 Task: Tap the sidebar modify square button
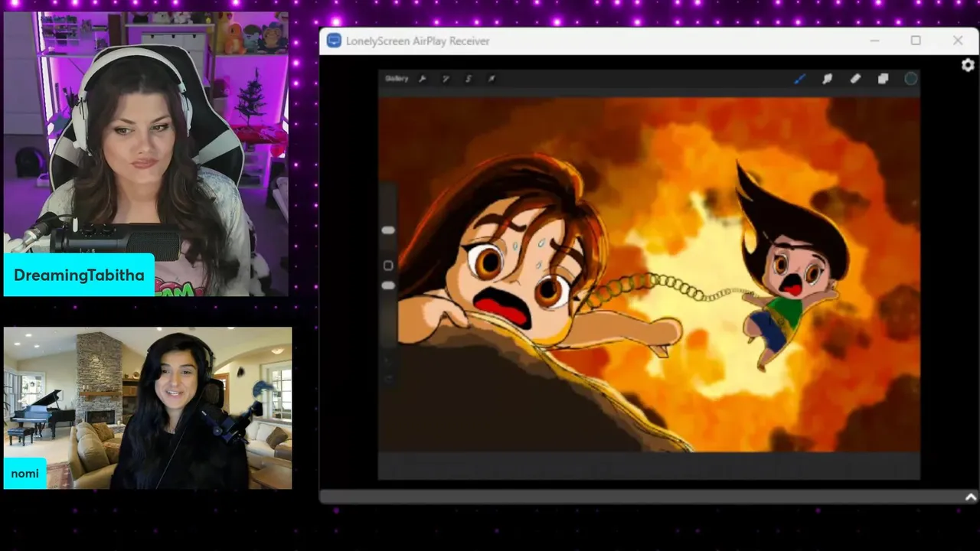[388, 266]
